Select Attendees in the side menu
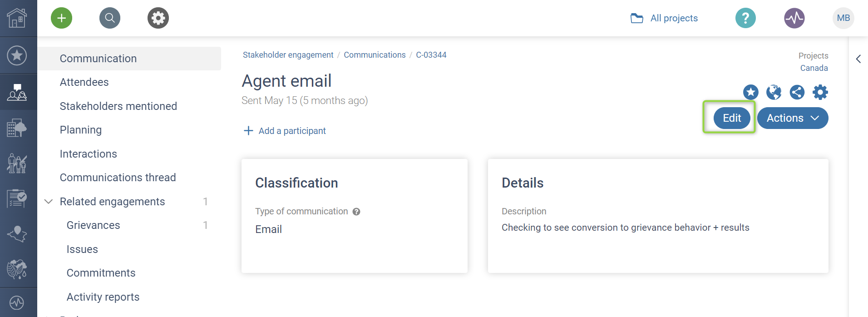The width and height of the screenshot is (868, 317). (x=84, y=82)
